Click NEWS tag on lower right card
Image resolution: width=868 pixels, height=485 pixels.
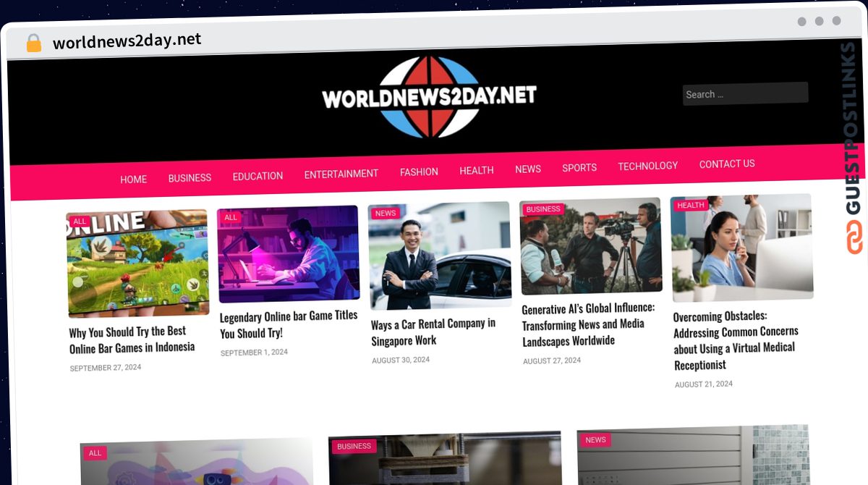(596, 440)
